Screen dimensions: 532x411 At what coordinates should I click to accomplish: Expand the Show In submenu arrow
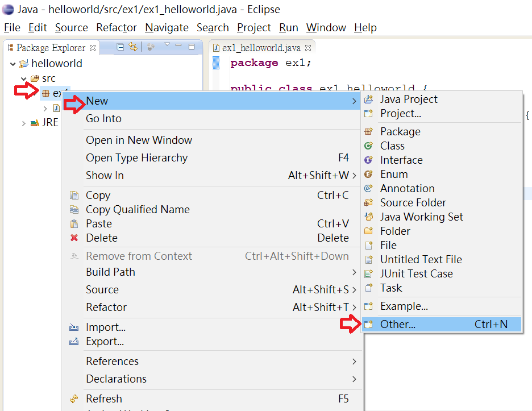click(354, 176)
